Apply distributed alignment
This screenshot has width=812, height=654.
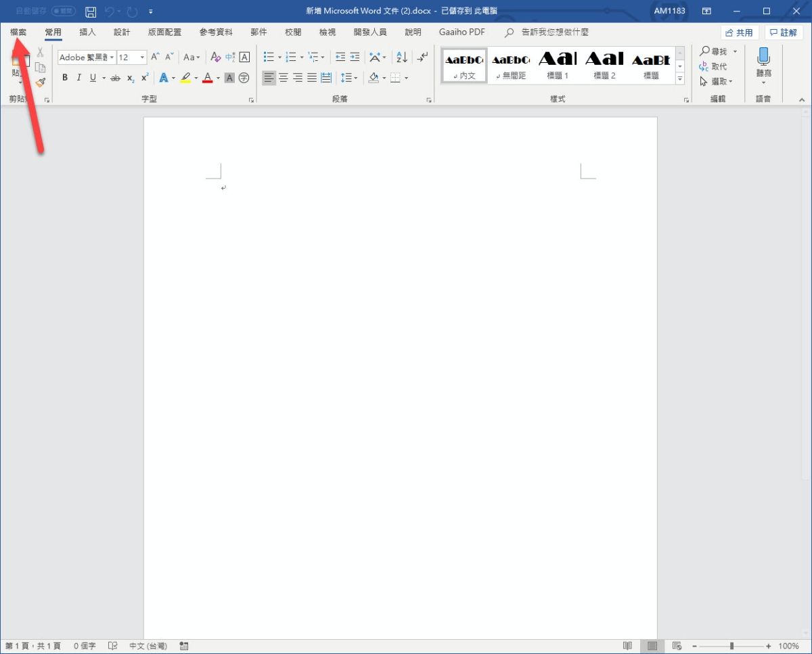point(326,78)
